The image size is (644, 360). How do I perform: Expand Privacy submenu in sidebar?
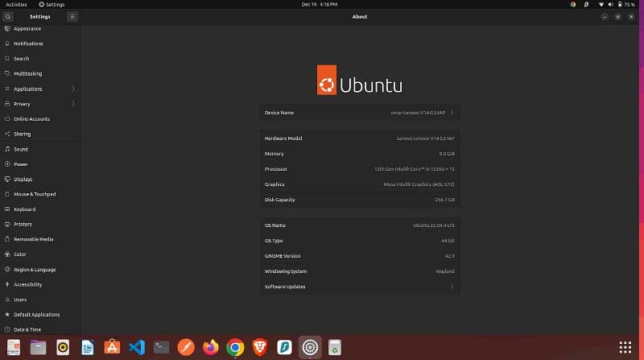tap(73, 104)
